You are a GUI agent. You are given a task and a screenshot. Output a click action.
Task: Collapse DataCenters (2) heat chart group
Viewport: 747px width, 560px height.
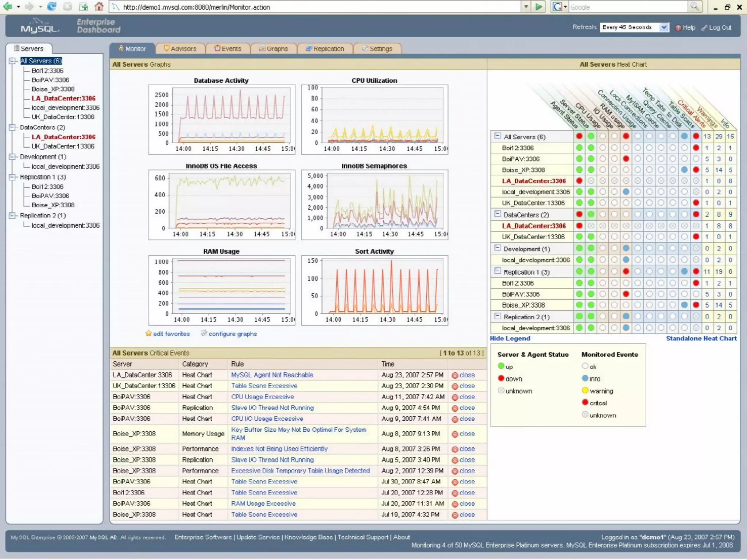tap(497, 214)
